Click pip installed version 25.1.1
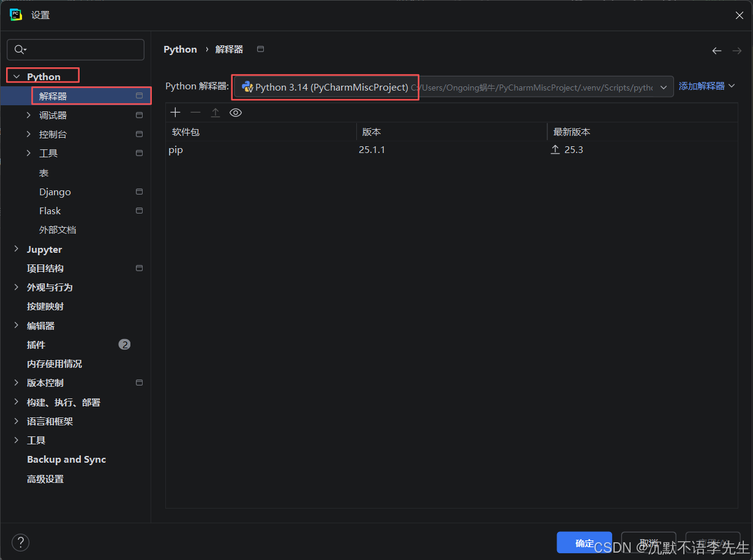Screen dimensions: 753x560 (x=372, y=149)
